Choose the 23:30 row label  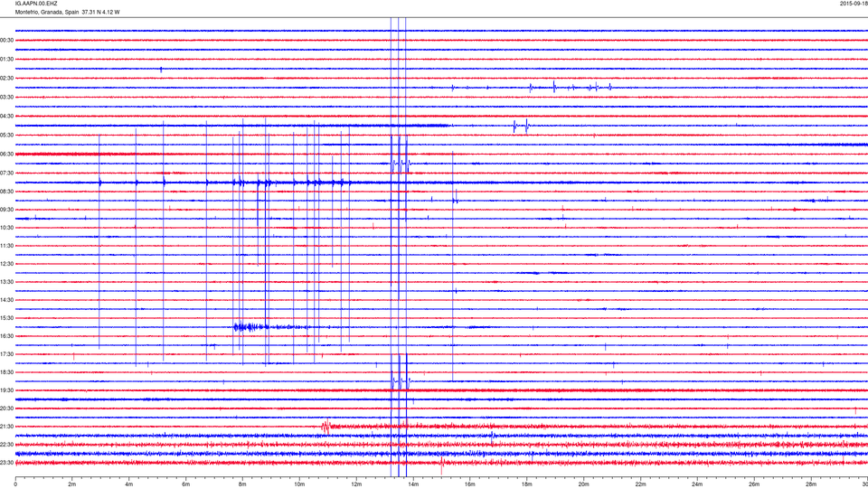6,463
